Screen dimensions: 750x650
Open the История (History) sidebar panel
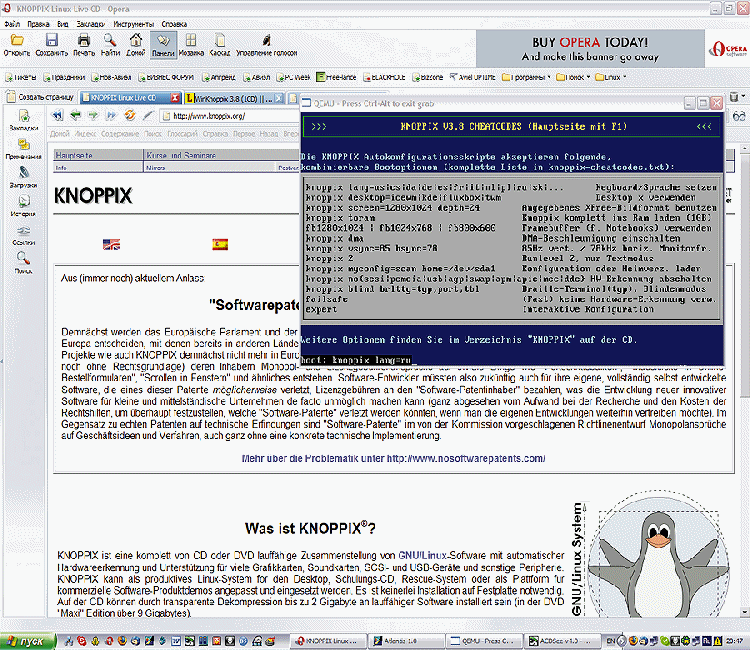click(23, 206)
